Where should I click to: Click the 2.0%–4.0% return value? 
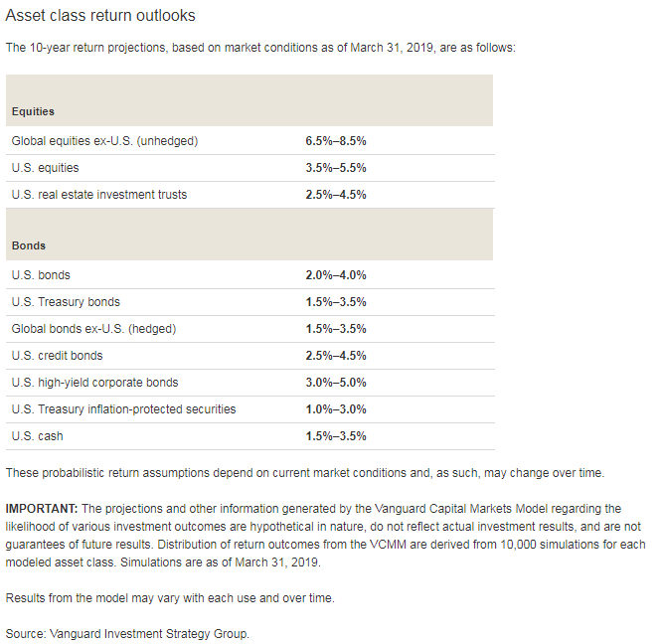(x=336, y=275)
